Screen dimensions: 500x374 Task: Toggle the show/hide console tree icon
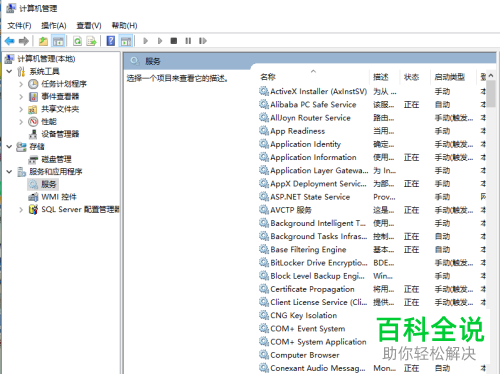point(58,41)
